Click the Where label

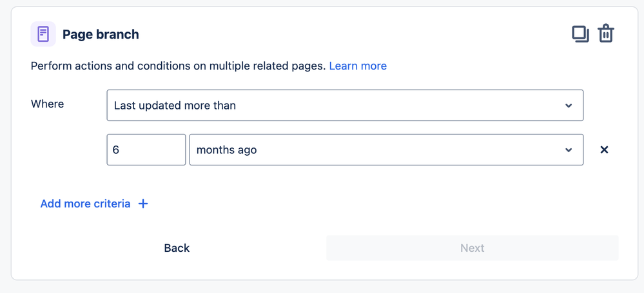[48, 104]
